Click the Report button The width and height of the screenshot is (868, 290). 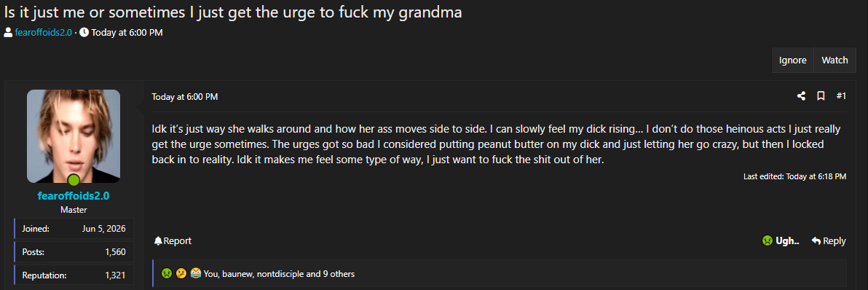point(173,240)
